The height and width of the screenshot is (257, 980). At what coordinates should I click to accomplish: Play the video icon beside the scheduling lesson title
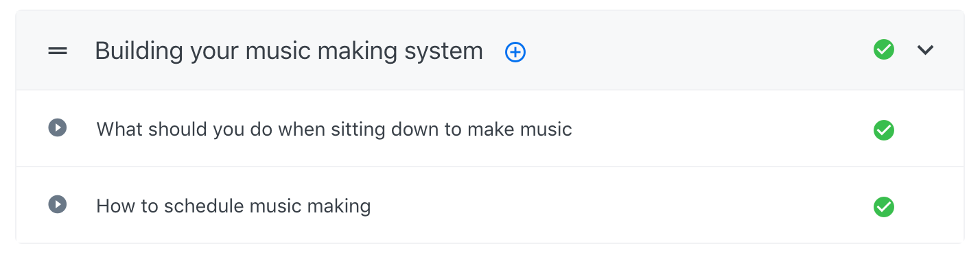[58, 204]
